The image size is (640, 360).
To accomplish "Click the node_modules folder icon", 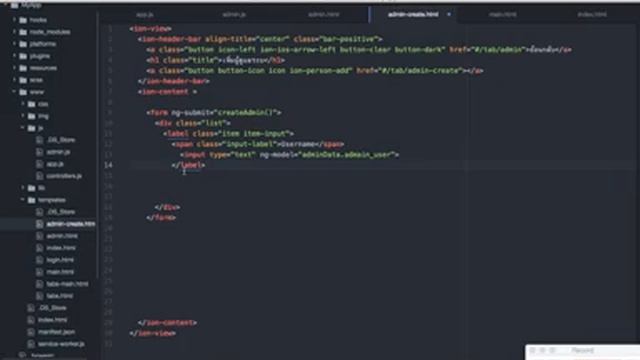I will (23, 32).
